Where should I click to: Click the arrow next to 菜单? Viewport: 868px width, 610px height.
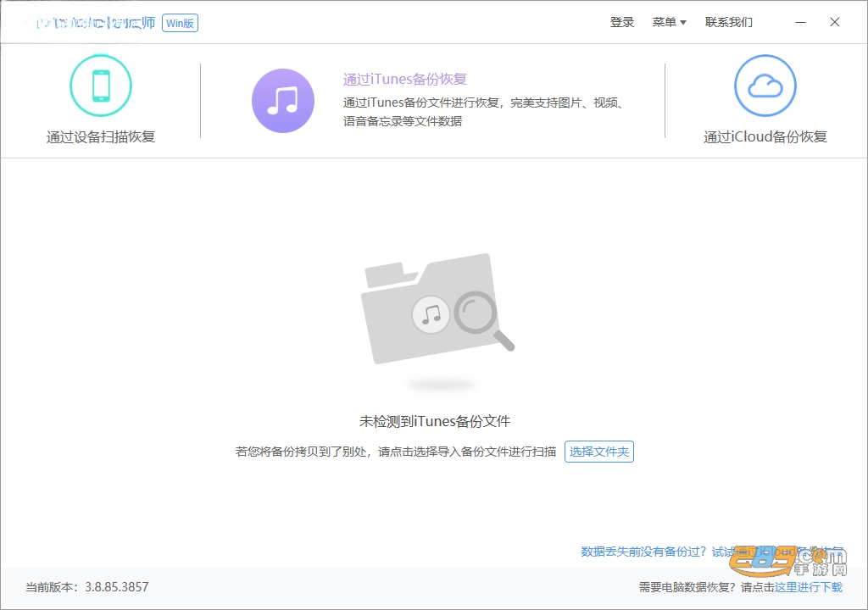coord(683,23)
